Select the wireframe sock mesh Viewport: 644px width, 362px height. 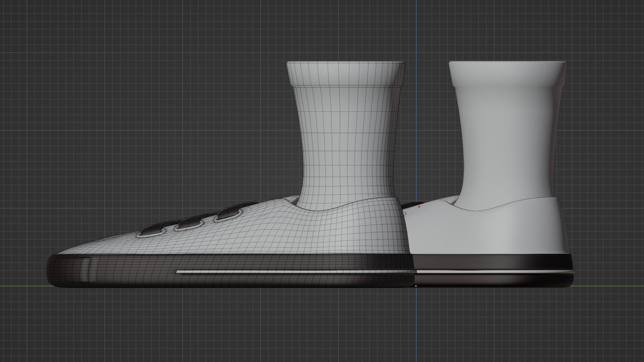(347, 141)
